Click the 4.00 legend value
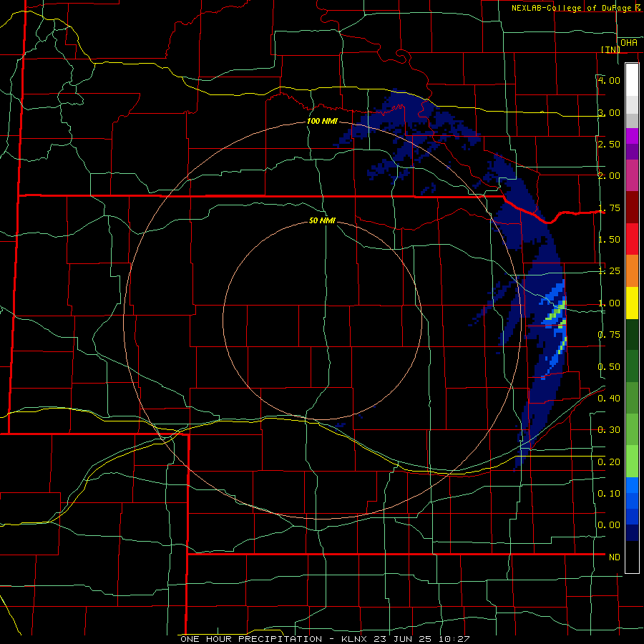Image resolution: width=644 pixels, height=644 pixels. click(609, 80)
